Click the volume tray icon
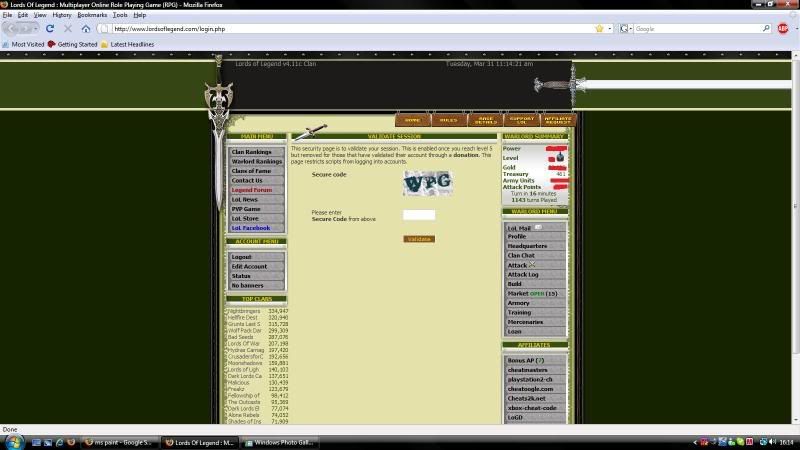The width and height of the screenshot is (800, 450). pos(772,442)
